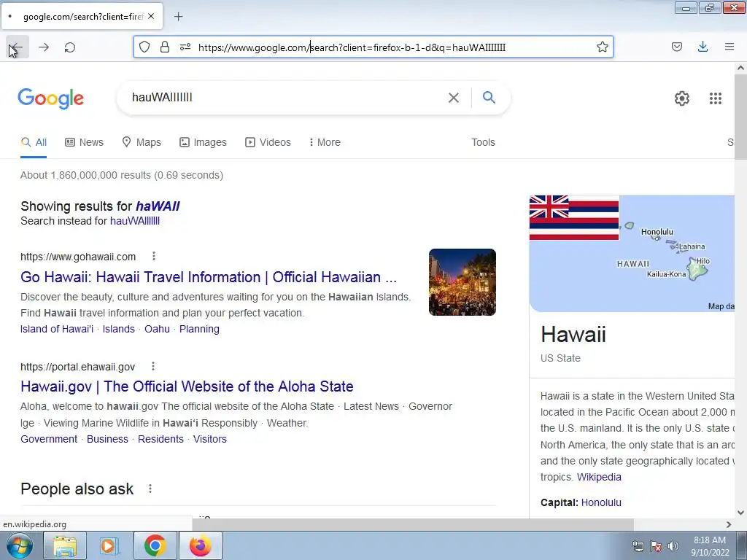The image size is (747, 560).
Task: Open the Oahu sitelink
Action: click(x=158, y=329)
